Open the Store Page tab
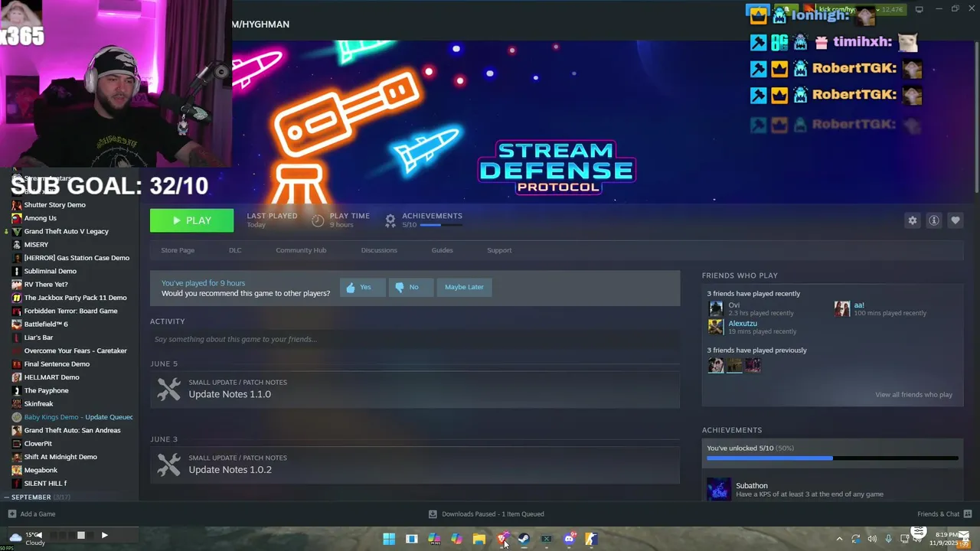 click(178, 250)
